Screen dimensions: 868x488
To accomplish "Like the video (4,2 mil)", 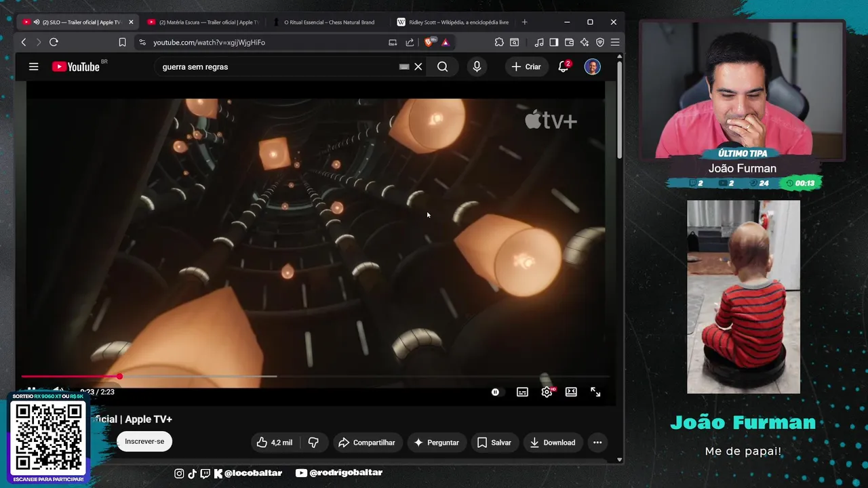I will tap(274, 443).
